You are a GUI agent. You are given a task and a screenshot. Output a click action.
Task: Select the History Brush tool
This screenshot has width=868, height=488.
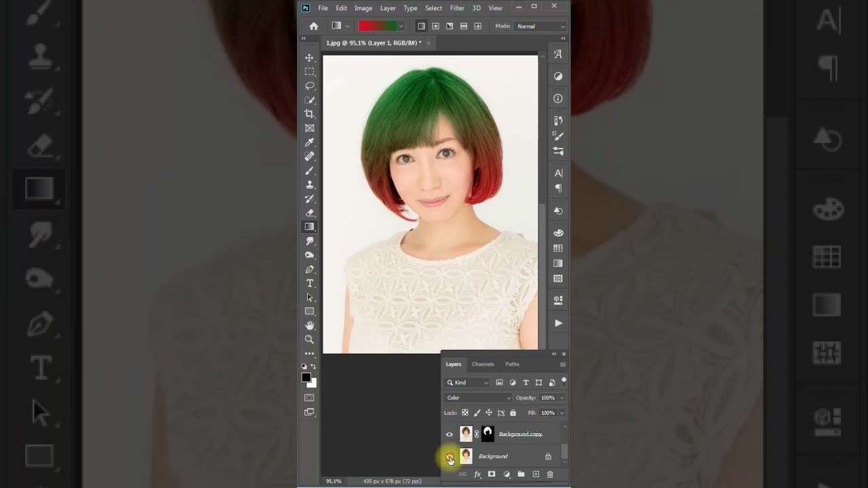point(309,199)
